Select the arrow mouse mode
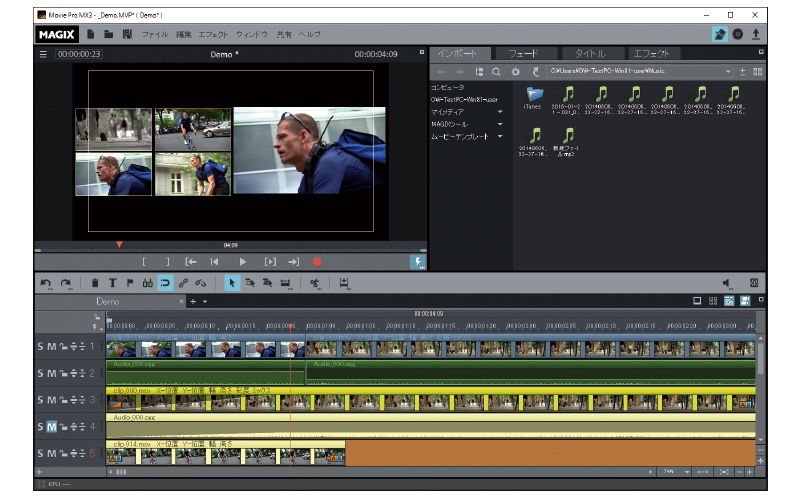This screenshot has height=500, width=800. pos(232,283)
